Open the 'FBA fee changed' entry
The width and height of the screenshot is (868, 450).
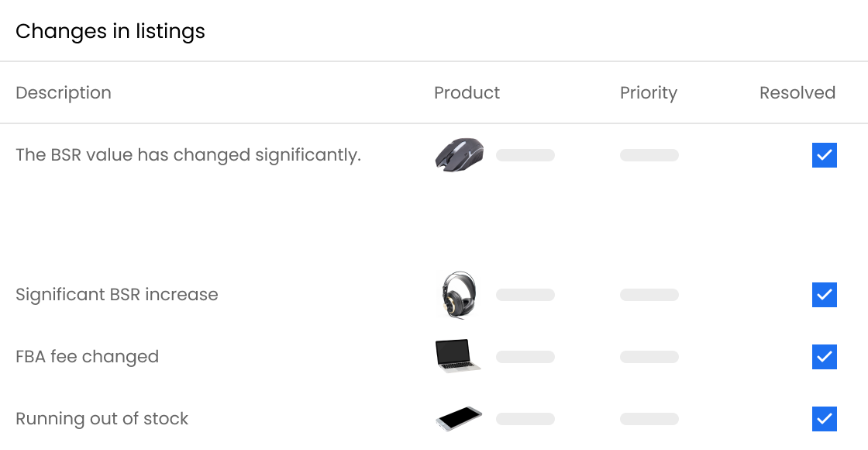(x=87, y=357)
